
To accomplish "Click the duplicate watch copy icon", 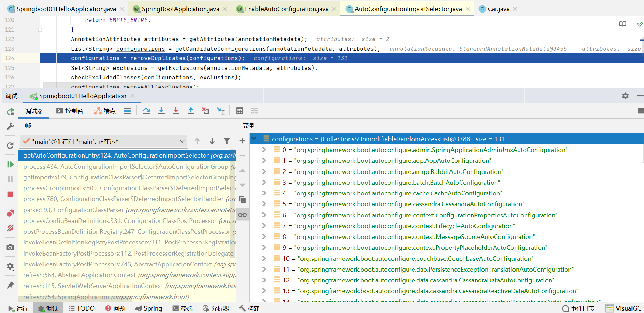I will pyautogui.click(x=243, y=200).
